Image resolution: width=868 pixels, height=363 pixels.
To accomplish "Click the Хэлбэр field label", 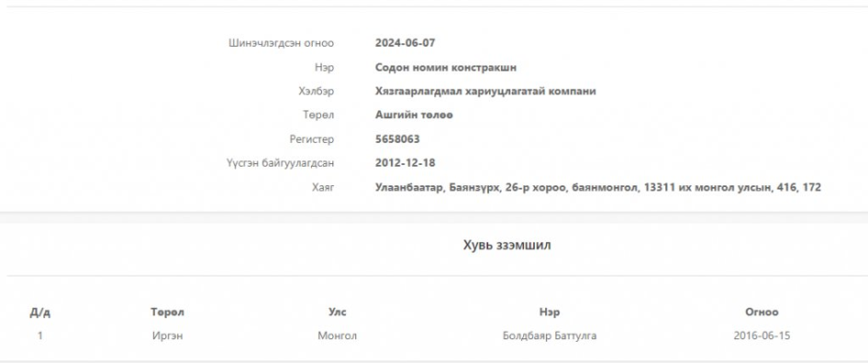I will coord(316,92).
